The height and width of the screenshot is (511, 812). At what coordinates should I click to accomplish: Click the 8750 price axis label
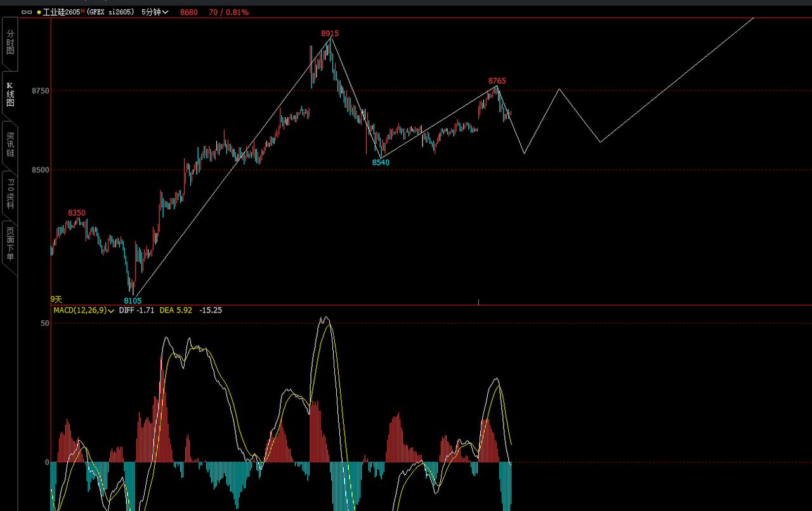[41, 91]
